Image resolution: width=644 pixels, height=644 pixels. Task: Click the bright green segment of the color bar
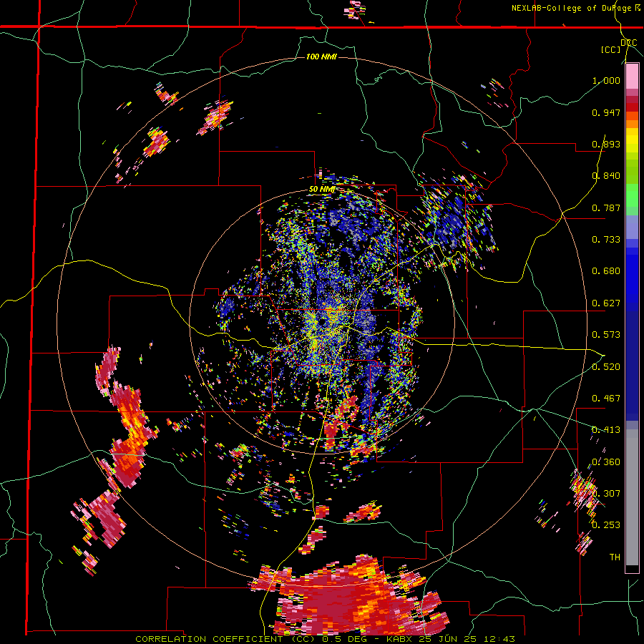(x=632, y=195)
